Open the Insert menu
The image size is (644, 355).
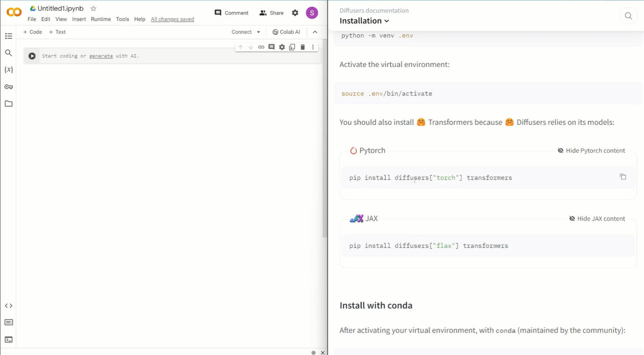coord(79,19)
